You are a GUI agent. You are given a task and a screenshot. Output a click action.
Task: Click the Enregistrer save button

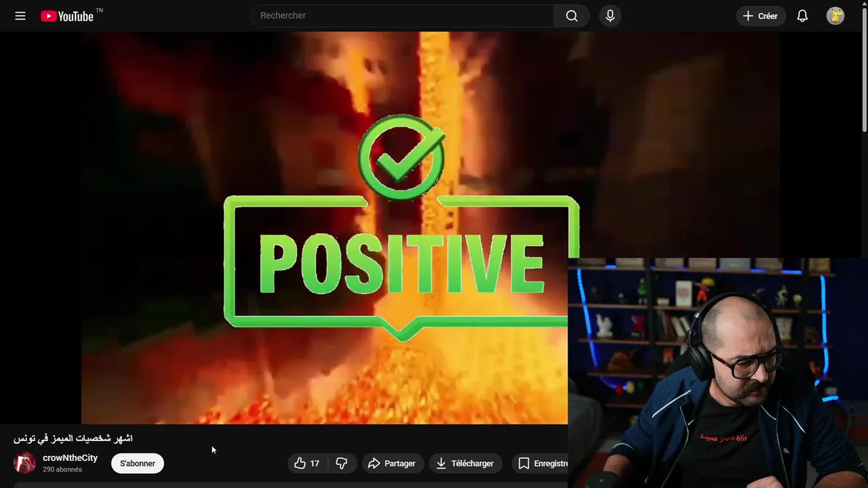540,464
